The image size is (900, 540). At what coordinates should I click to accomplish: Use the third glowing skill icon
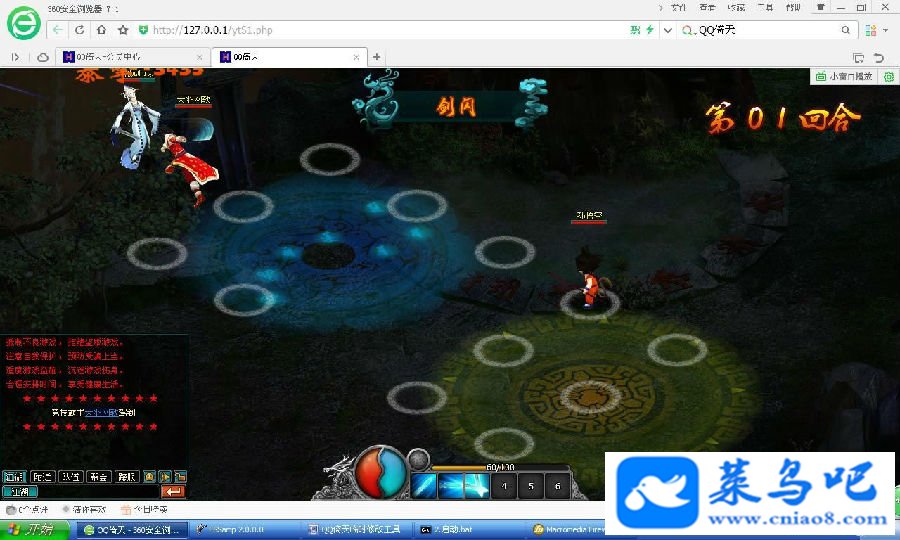(476, 486)
